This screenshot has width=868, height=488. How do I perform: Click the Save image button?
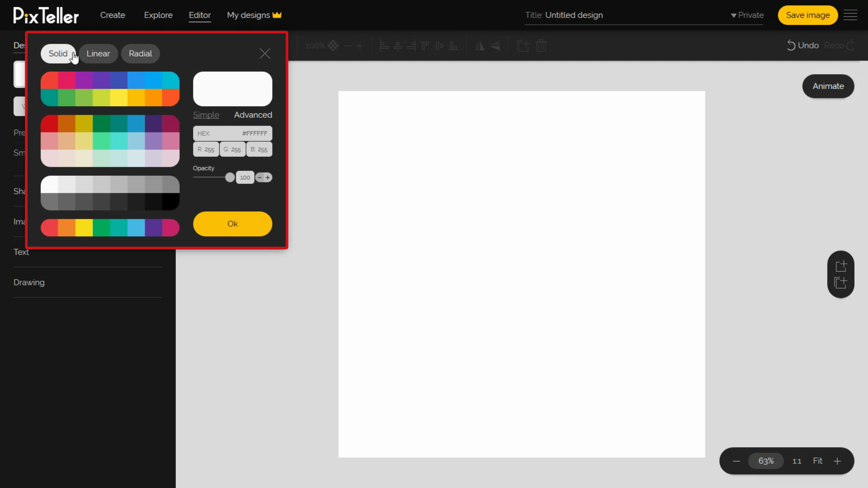[x=808, y=15]
